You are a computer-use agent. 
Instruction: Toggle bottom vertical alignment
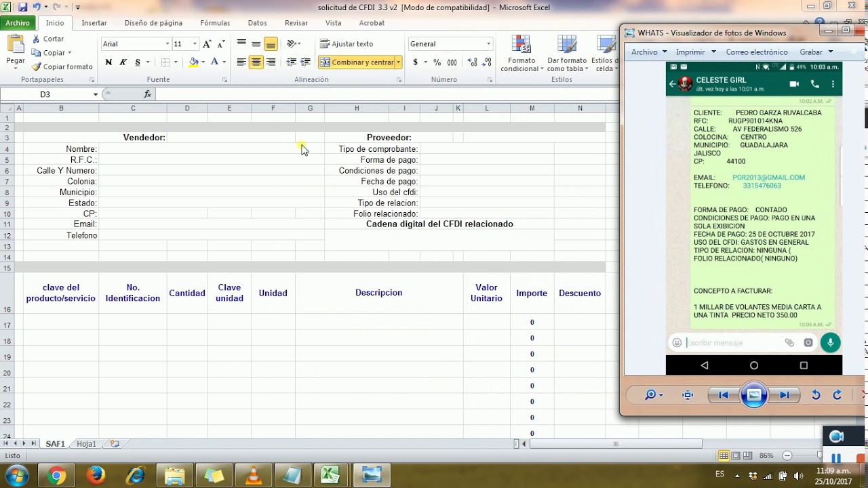[x=271, y=44]
